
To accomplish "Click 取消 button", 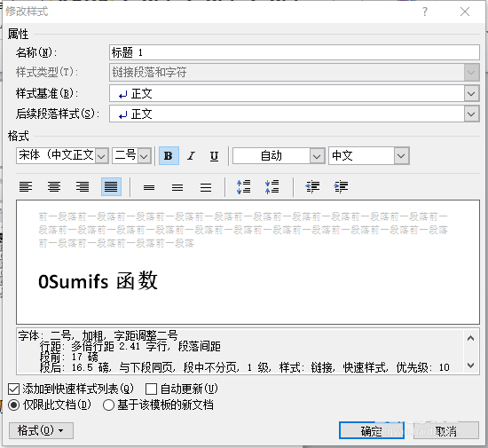I will pyautogui.click(x=446, y=430).
